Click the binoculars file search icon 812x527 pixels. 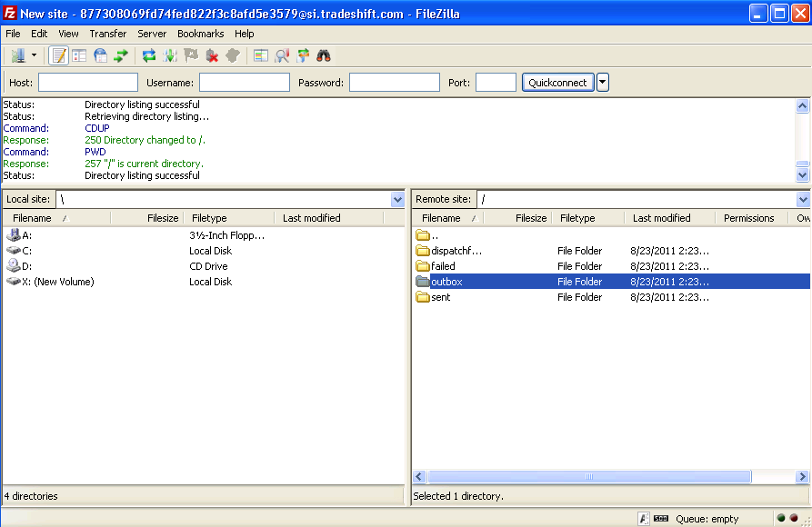pyautogui.click(x=324, y=55)
